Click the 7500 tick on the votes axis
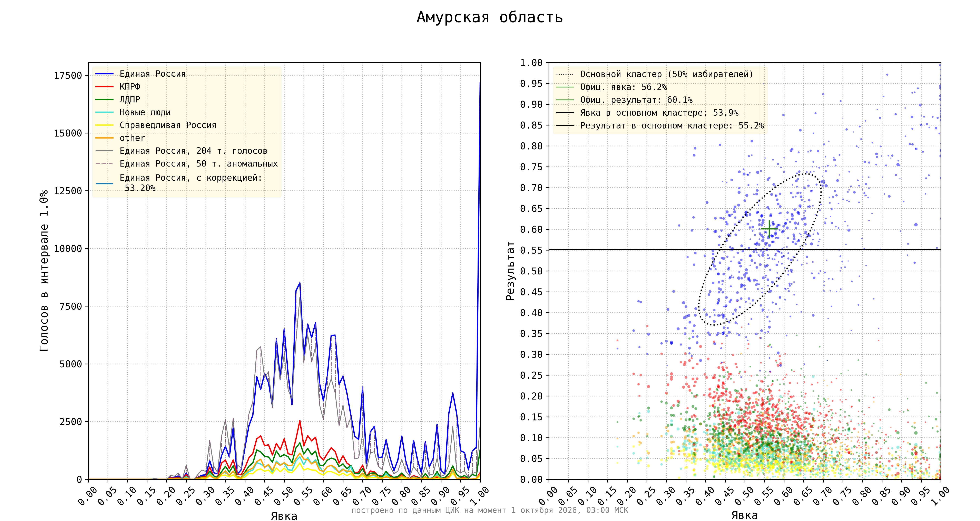This screenshot has width=980, height=521. pos(71,306)
